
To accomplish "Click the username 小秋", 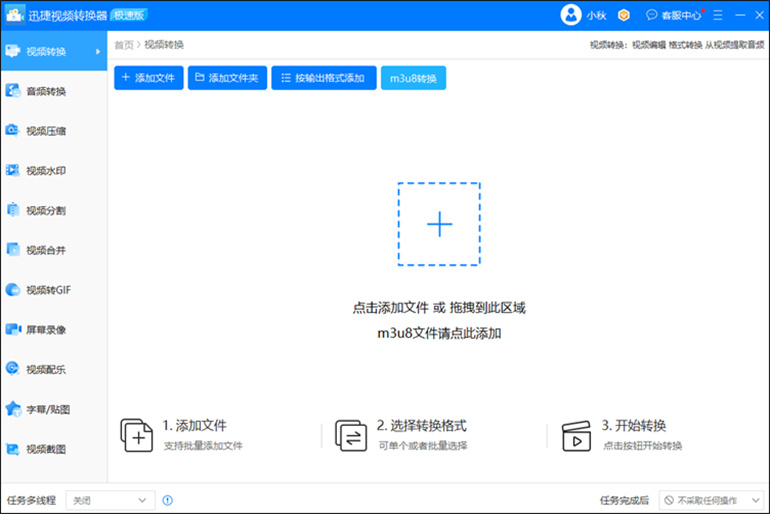I will (x=596, y=16).
